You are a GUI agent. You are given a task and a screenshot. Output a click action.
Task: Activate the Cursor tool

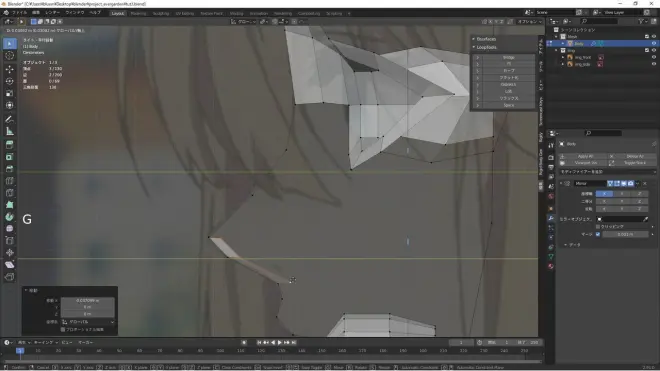pyautogui.click(x=10, y=56)
